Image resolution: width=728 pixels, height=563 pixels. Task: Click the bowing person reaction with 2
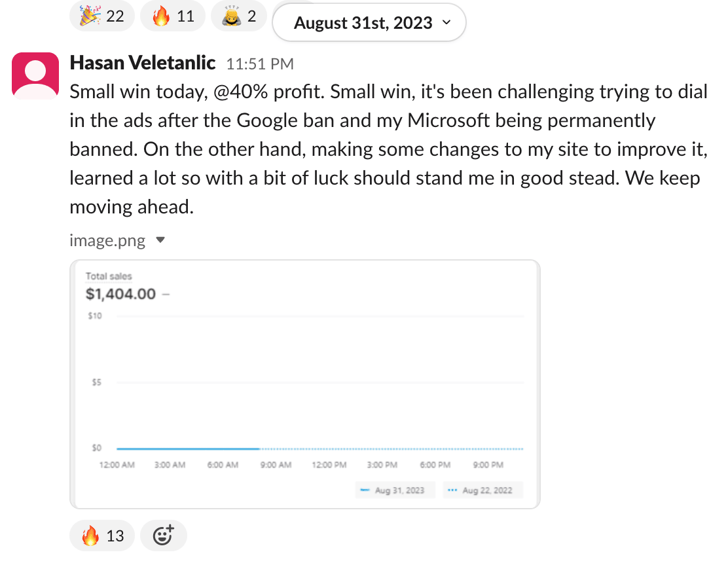point(239,16)
